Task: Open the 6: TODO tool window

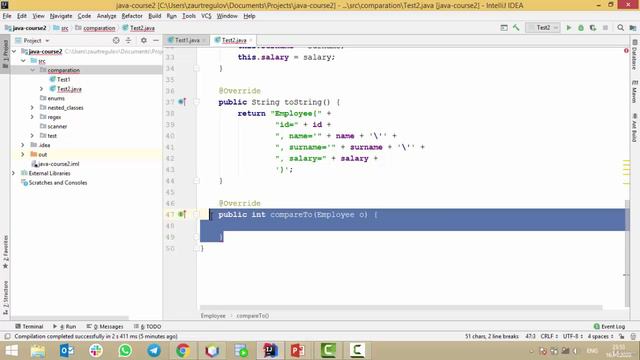Action: pos(147,327)
